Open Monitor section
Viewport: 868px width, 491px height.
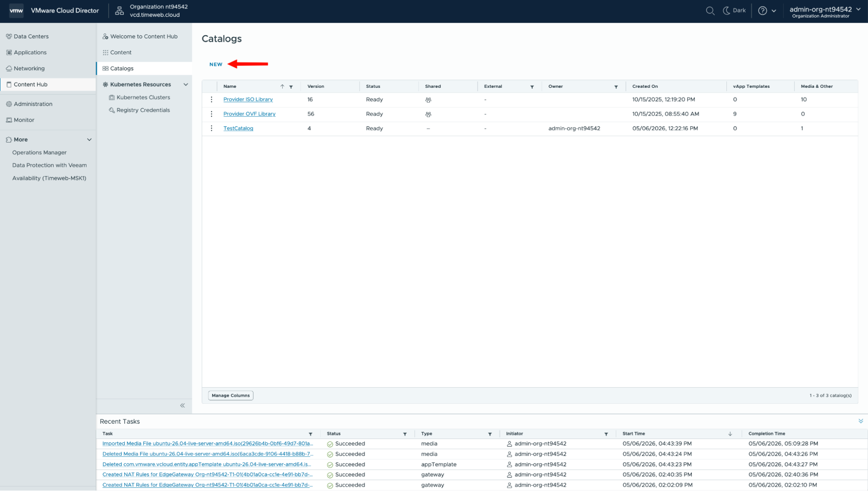click(24, 120)
